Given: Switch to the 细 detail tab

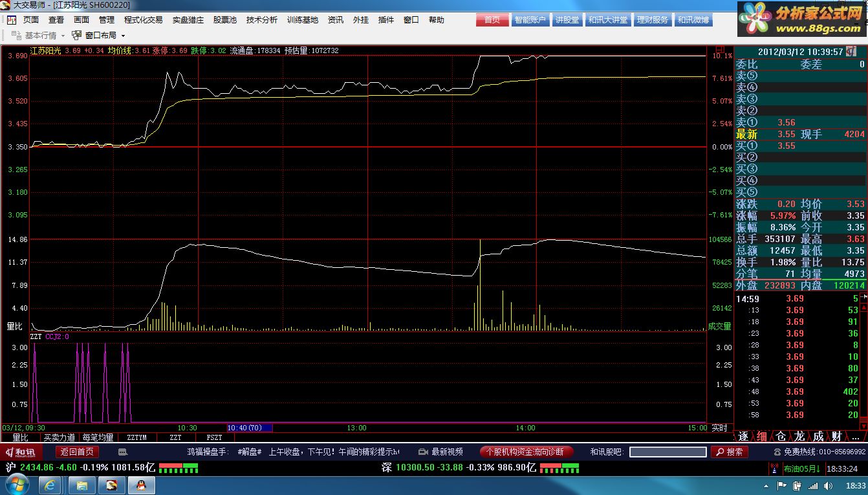Looking at the screenshot, I should (762, 437).
